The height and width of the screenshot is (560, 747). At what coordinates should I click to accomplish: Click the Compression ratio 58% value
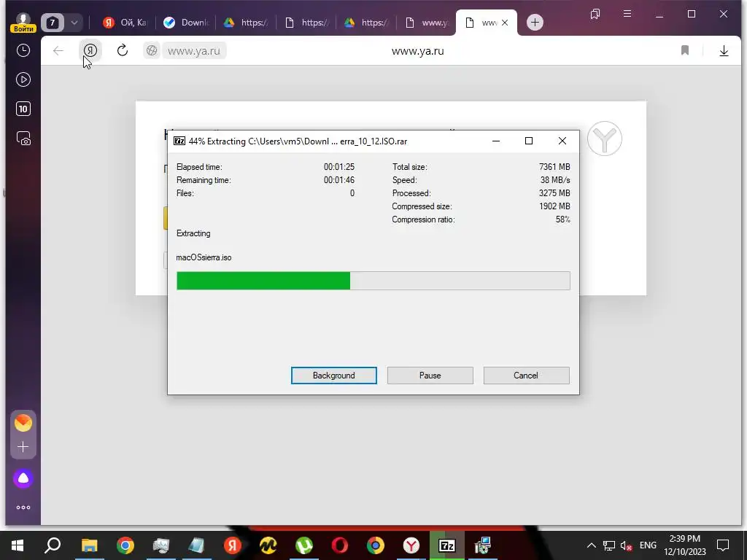(x=562, y=219)
